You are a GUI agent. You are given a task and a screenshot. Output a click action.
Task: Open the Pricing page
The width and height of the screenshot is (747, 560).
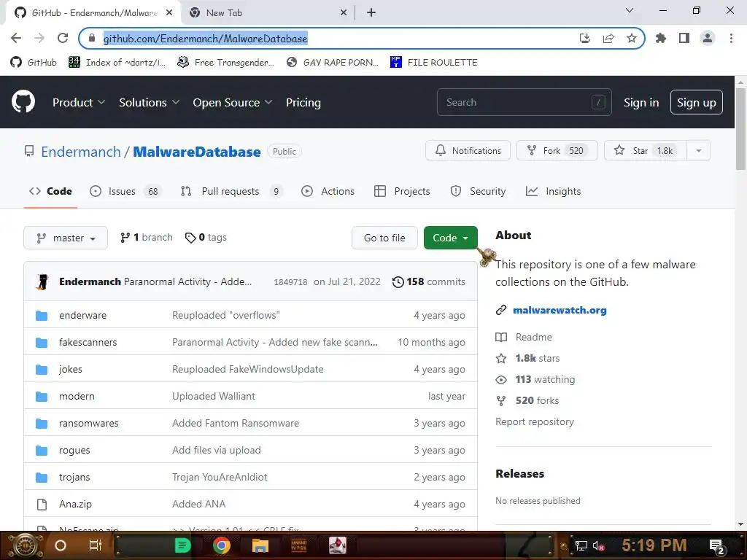point(303,102)
